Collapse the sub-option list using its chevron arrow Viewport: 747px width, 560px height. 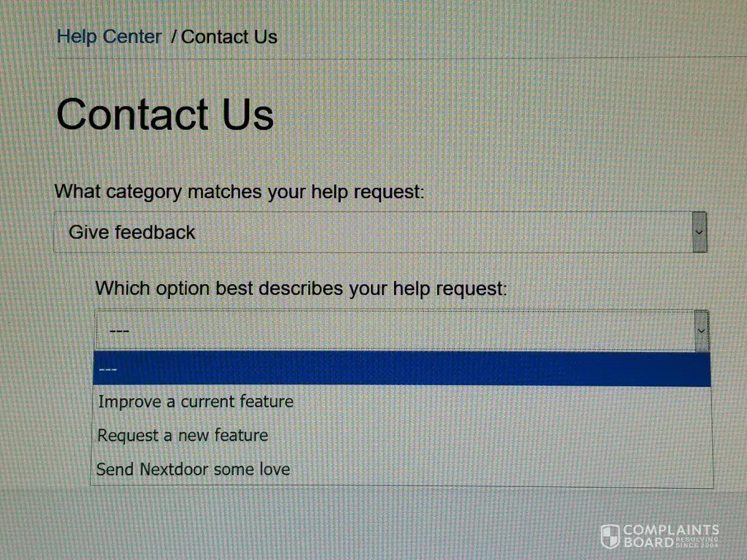click(x=701, y=331)
